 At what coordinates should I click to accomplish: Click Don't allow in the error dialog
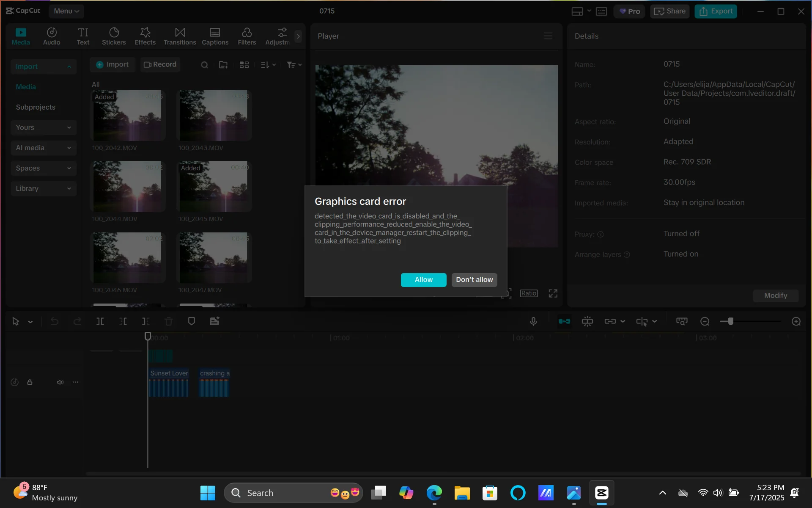[x=474, y=280]
